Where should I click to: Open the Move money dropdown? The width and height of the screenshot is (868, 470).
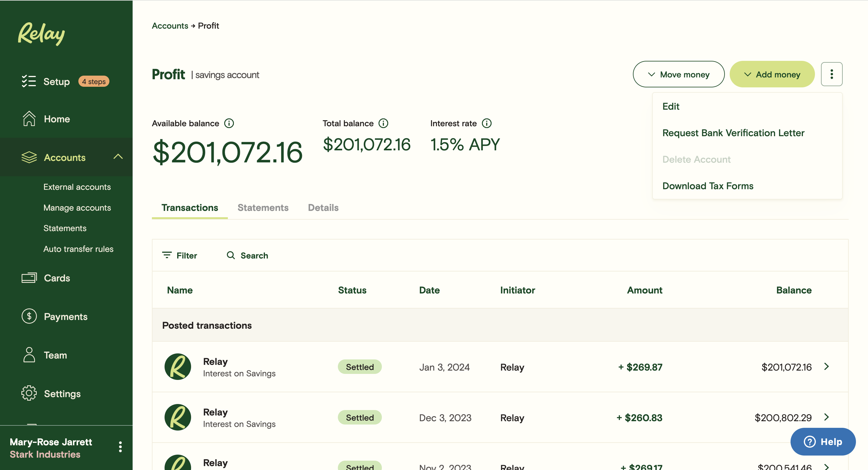(678, 74)
